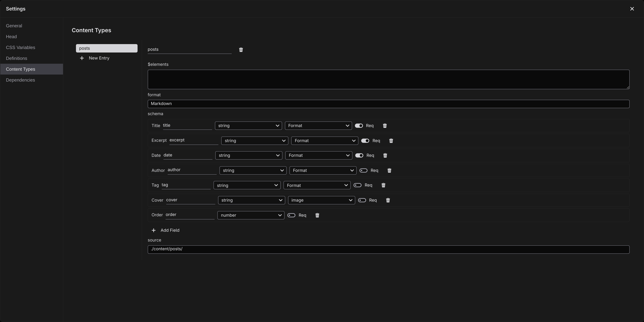Add a new schema field
644x322 pixels.
[166, 230]
